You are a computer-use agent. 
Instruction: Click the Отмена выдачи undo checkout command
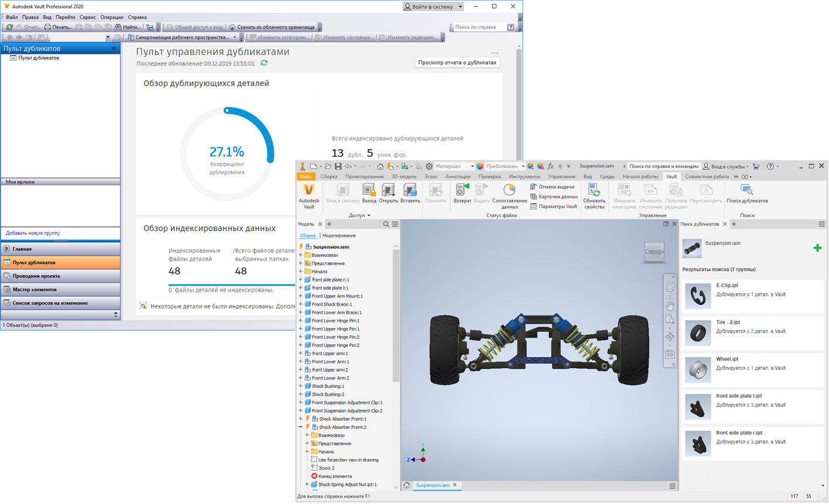pos(552,187)
